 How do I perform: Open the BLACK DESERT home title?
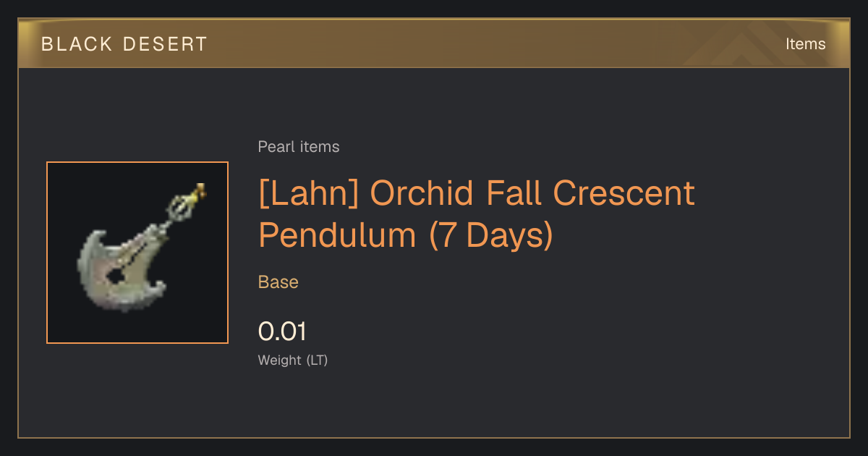tap(124, 44)
